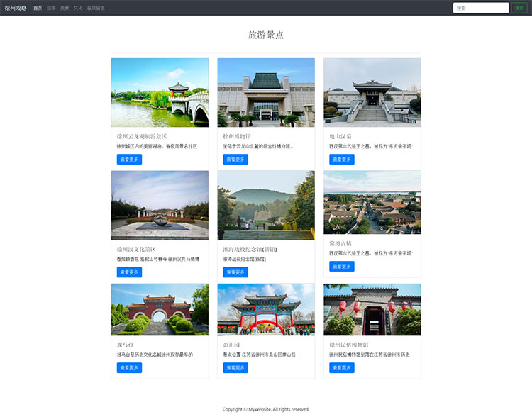Click the 徐州攻略 site brand logo

(x=16, y=8)
